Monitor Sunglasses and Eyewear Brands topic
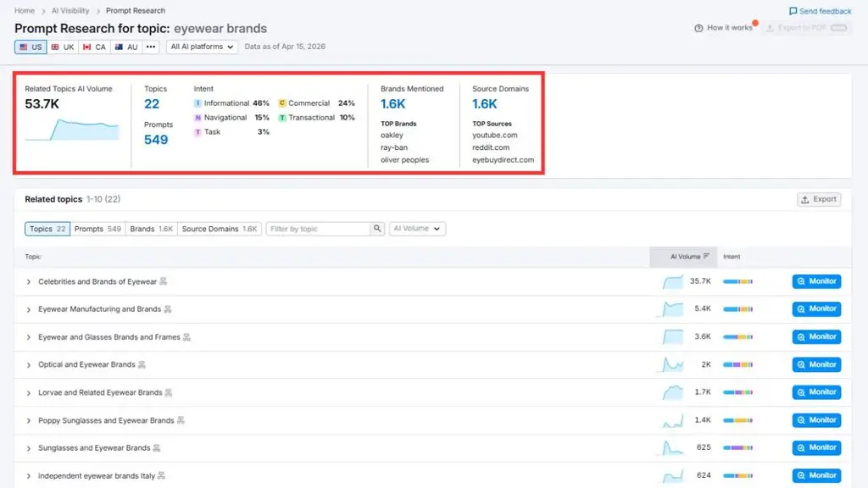The width and height of the screenshot is (868, 488). pyautogui.click(x=816, y=447)
